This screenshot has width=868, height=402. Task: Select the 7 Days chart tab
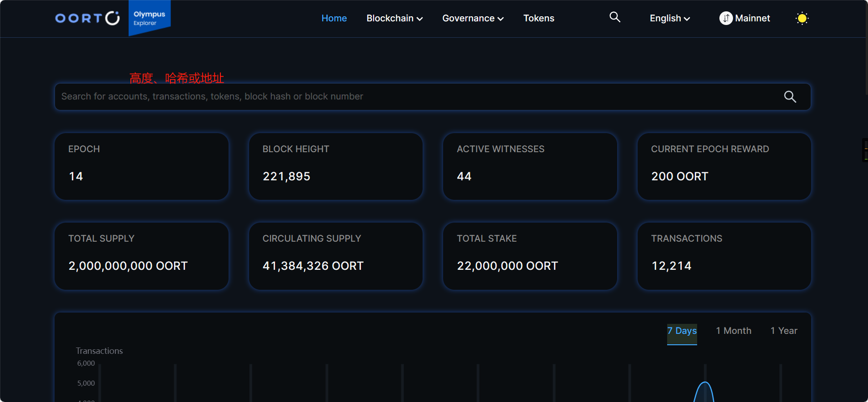coord(682,331)
